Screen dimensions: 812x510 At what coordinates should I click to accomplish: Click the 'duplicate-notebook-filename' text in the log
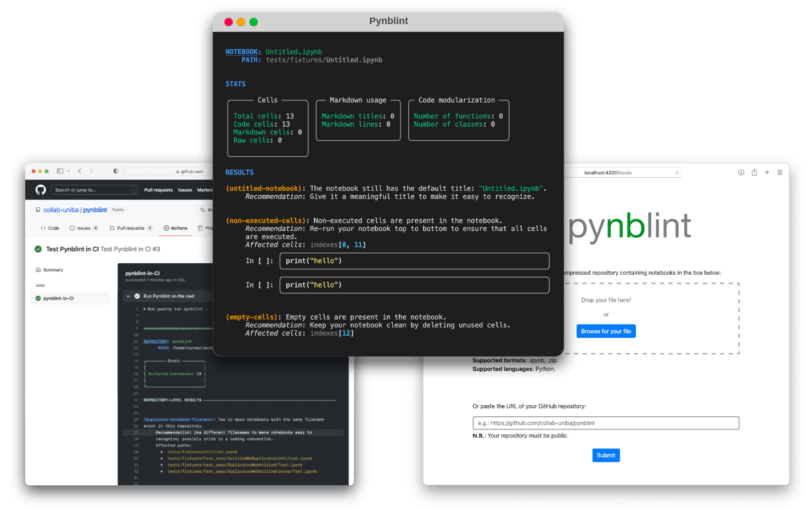coord(179,420)
